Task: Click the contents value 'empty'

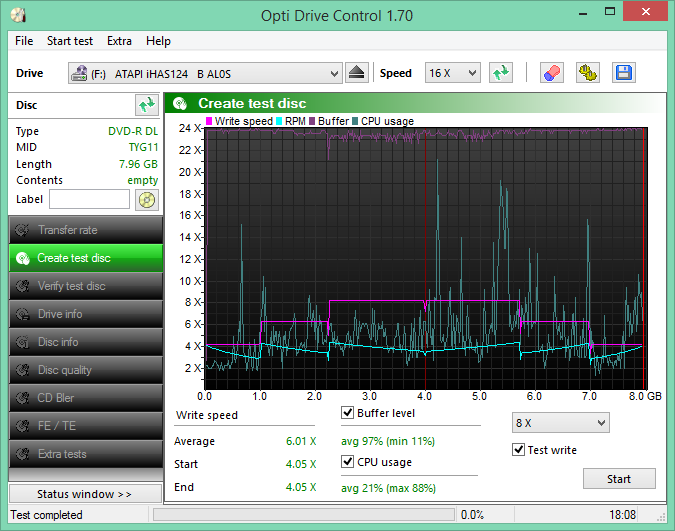Action: [142, 180]
